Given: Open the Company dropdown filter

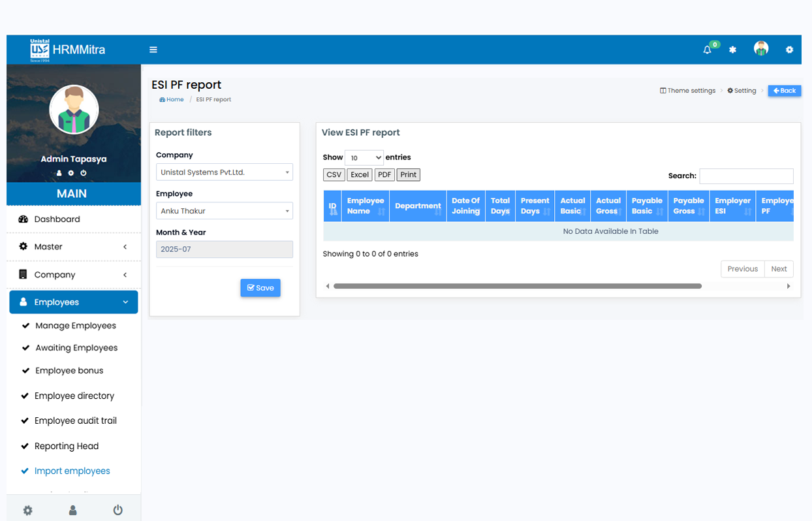Looking at the screenshot, I should click(224, 172).
